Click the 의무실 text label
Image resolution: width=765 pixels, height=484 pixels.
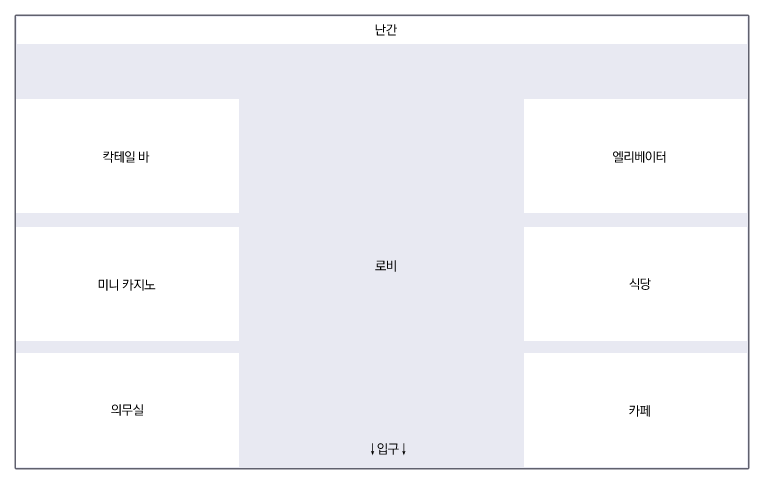tap(127, 409)
